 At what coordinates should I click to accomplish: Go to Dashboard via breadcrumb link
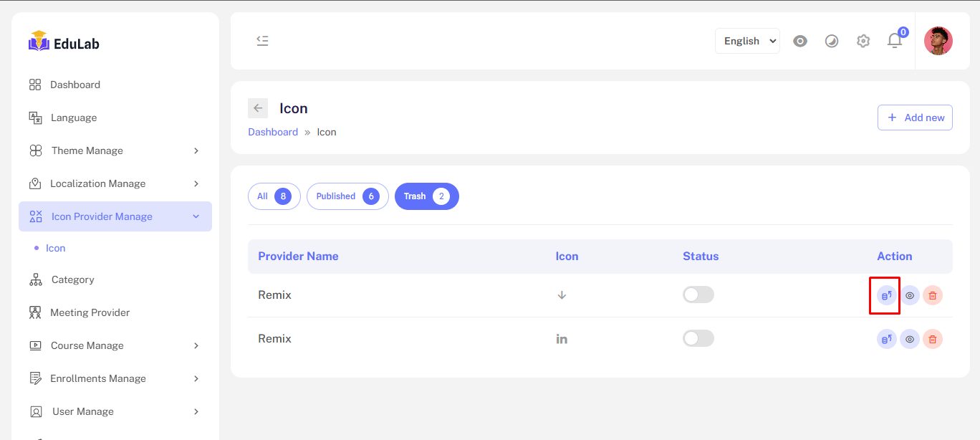pos(273,132)
